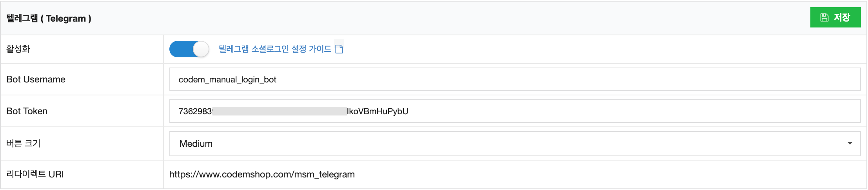Image resolution: width=868 pixels, height=190 pixels.
Task: Open the Medium button size combo box
Action: 515,144
